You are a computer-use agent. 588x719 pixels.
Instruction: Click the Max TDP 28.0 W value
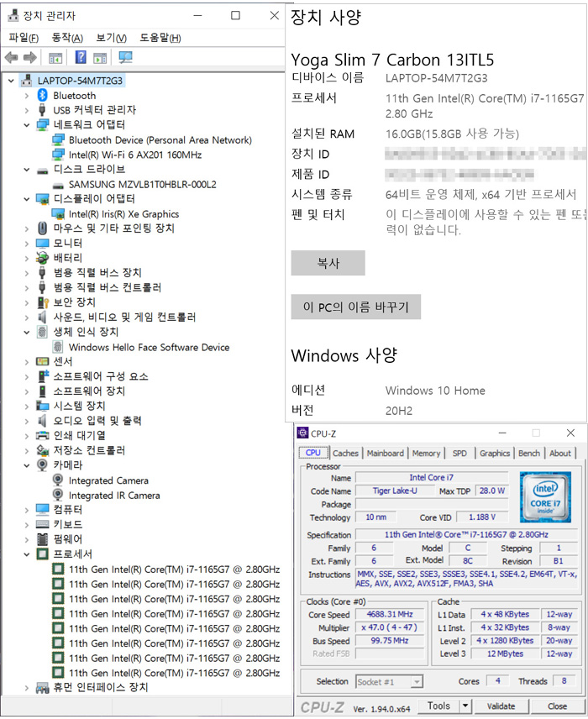(x=491, y=491)
